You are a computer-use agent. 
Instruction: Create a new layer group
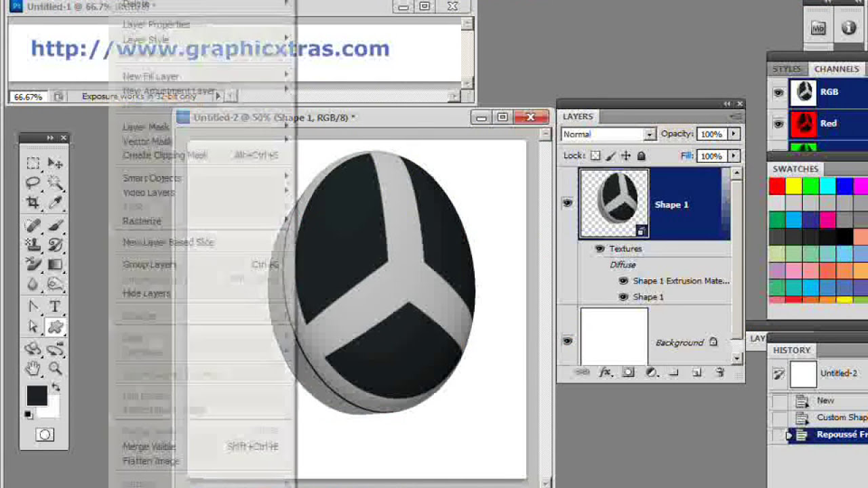pyautogui.click(x=673, y=372)
